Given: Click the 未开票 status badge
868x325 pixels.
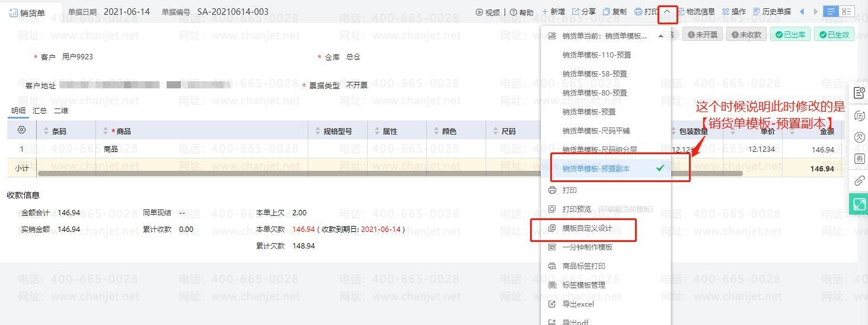Looking at the screenshot, I should tap(703, 35).
